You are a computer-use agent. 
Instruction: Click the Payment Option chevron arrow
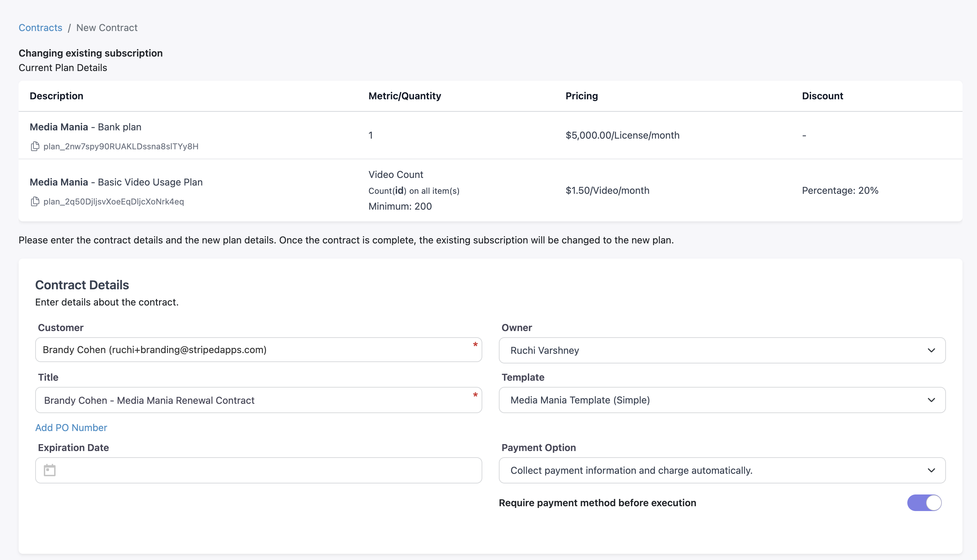[x=931, y=470]
